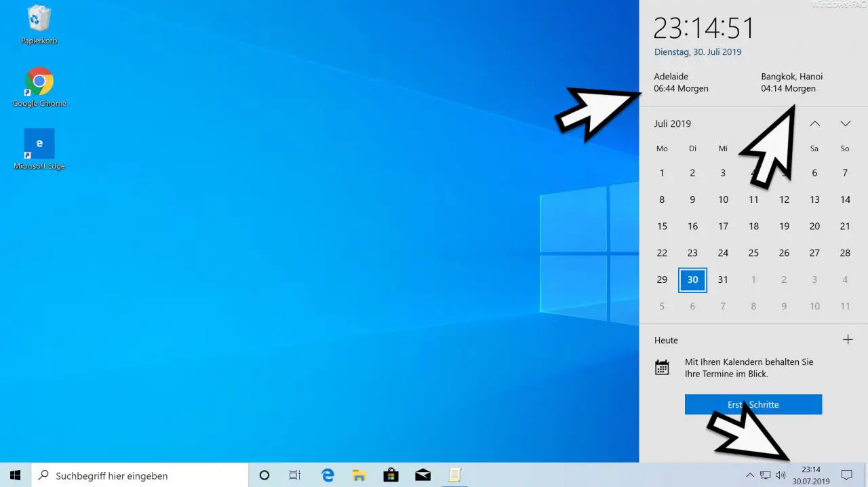Image resolution: width=868 pixels, height=487 pixels.
Task: Click the Juli 2019 month header
Action: [673, 123]
